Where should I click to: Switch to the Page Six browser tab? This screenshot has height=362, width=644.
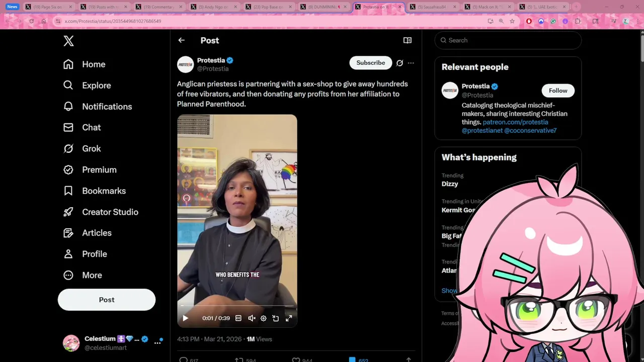[x=48, y=7]
